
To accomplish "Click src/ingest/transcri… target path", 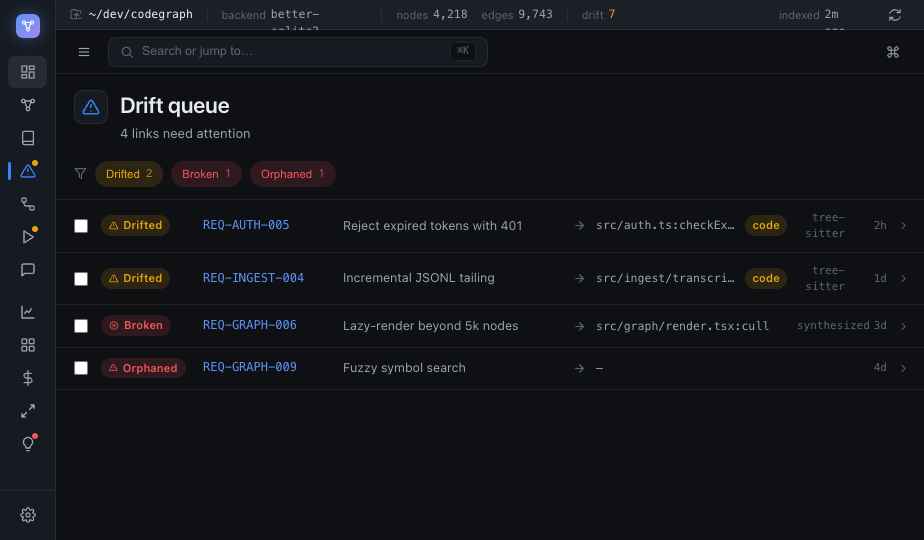I will click(665, 278).
